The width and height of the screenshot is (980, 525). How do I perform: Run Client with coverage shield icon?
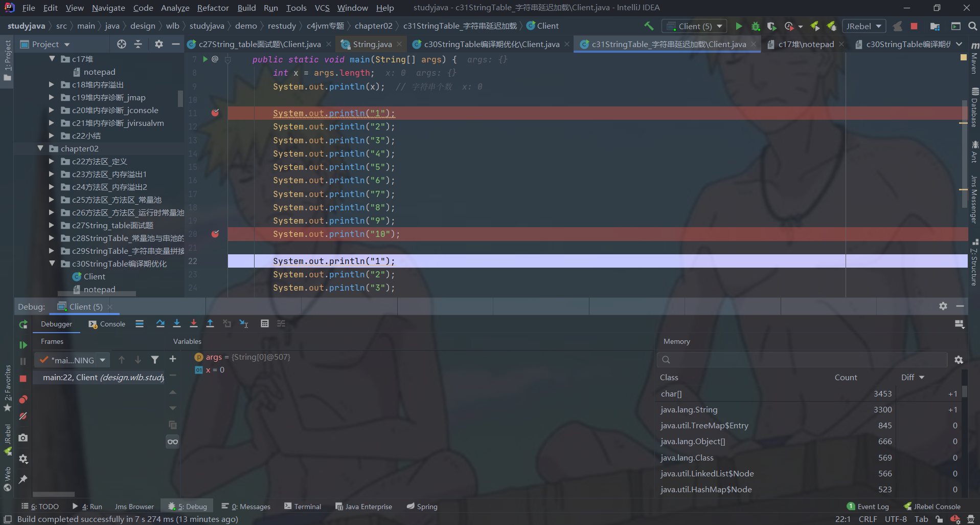pos(772,26)
